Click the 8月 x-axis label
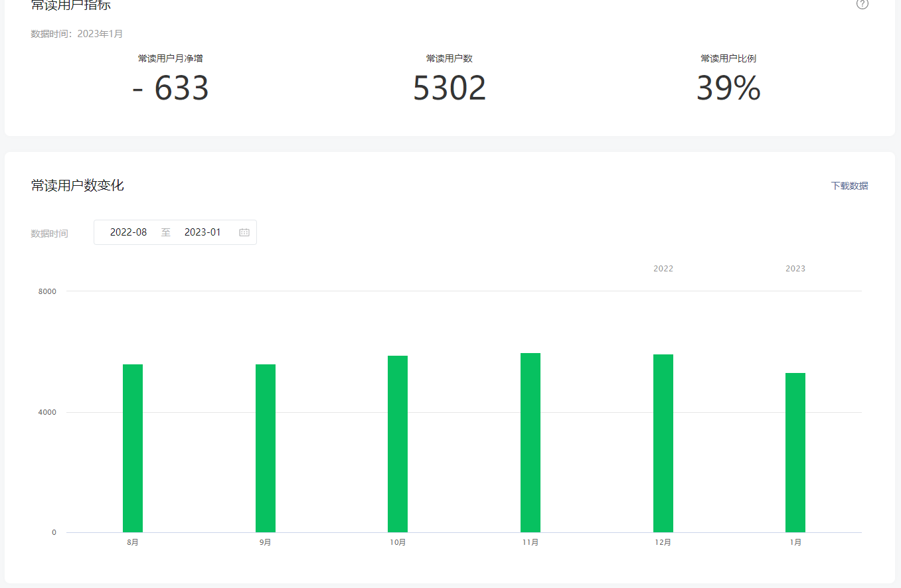The image size is (901, 588). click(x=133, y=542)
